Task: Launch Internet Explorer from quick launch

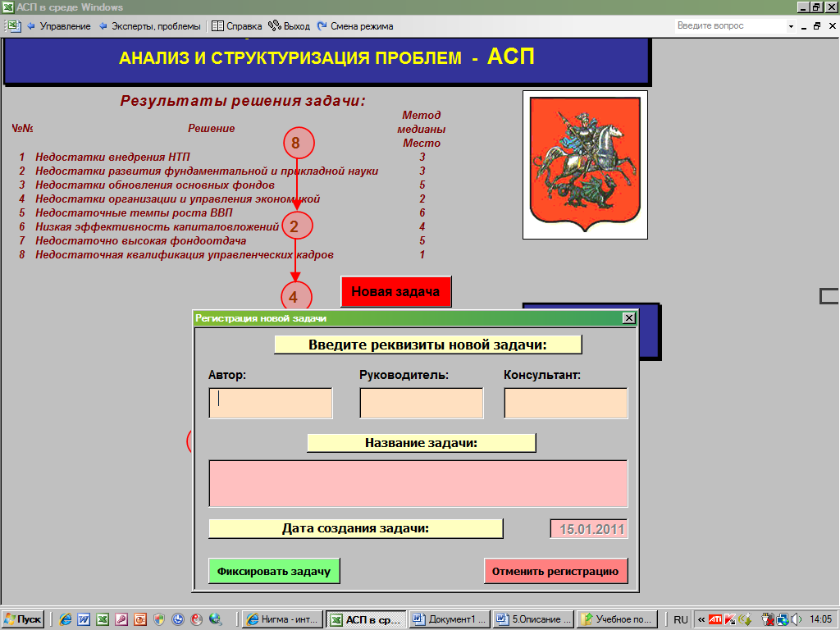Action: [x=66, y=619]
